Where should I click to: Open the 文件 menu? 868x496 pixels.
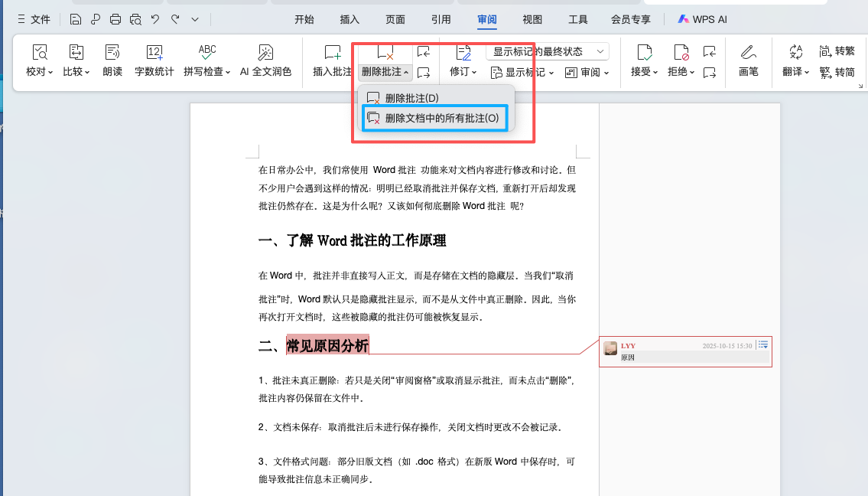click(x=34, y=19)
